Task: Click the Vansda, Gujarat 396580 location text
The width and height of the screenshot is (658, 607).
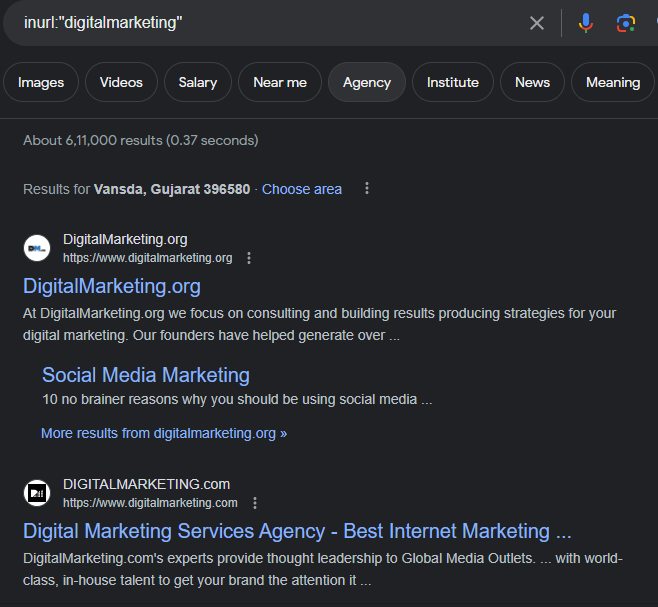Action: coord(172,189)
